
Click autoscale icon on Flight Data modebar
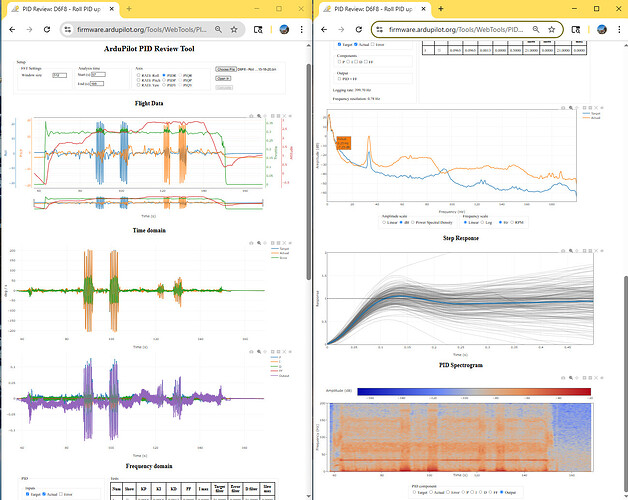click(x=284, y=116)
